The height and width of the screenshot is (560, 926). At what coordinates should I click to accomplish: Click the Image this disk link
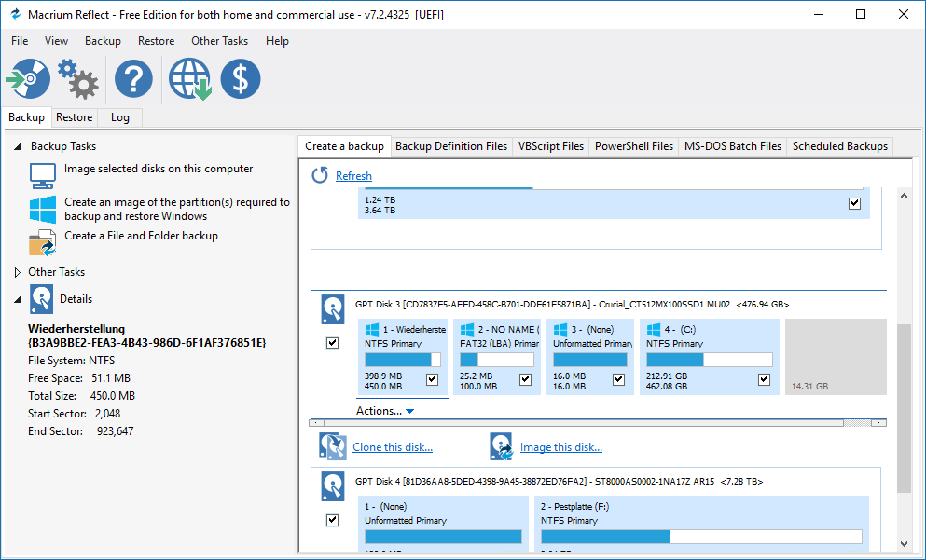[561, 447]
